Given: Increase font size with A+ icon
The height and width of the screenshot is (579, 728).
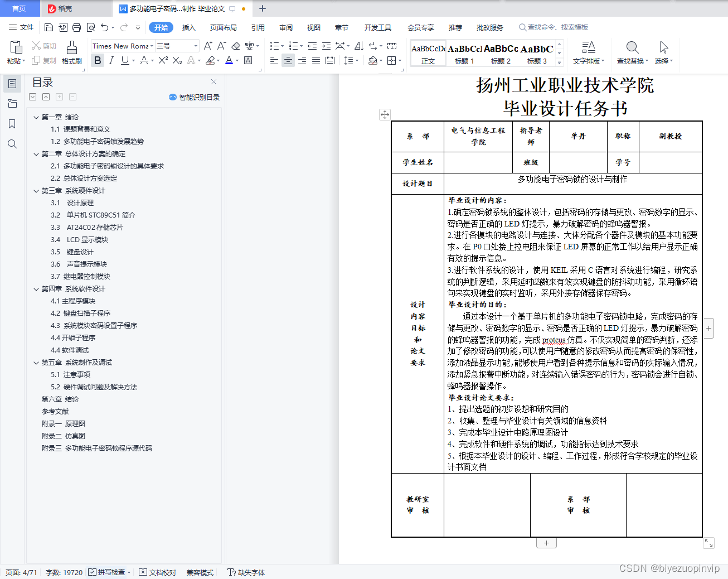Looking at the screenshot, I should coord(208,46).
